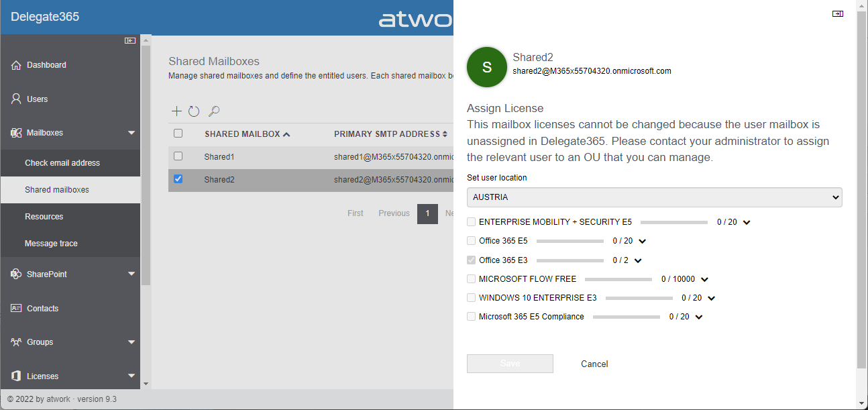This screenshot has width=868, height=410.
Task: Expand Microsoft 365 E5 Compliance details chevron
Action: 699,317
